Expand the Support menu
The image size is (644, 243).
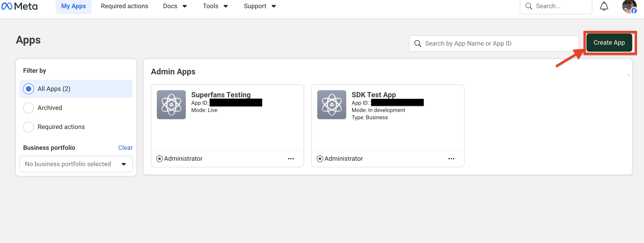pyautogui.click(x=259, y=6)
